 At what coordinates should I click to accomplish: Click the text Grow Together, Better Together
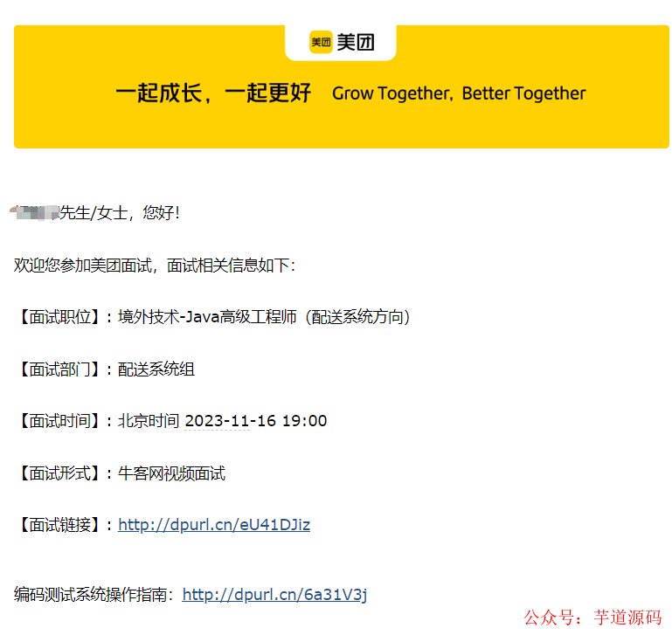pos(459,93)
